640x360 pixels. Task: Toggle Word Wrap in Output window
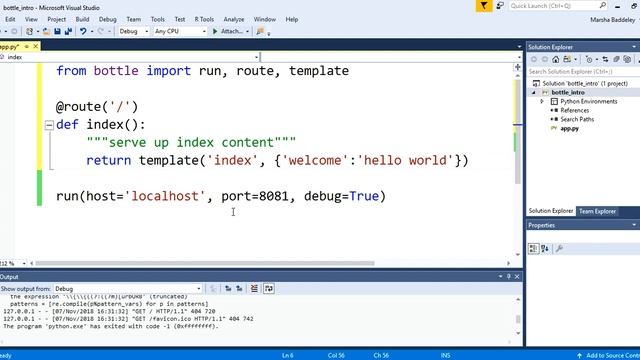269,289
